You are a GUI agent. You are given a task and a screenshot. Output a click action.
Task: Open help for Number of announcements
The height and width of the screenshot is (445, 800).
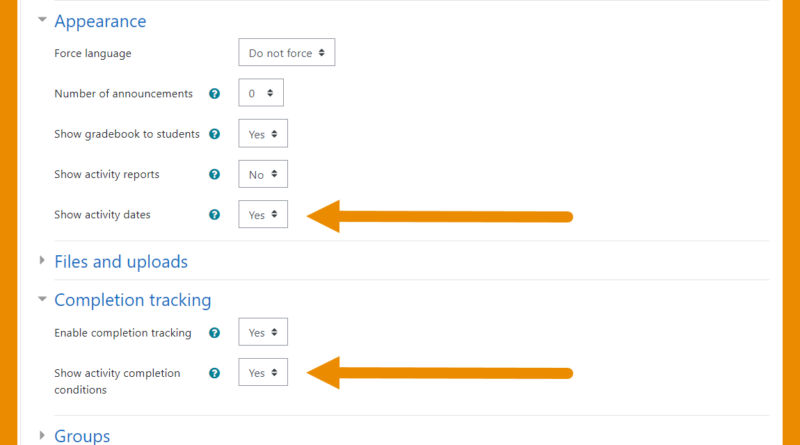point(214,93)
